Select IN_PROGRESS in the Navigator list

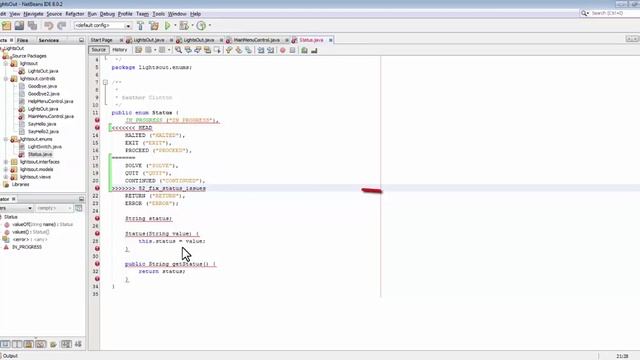tap(27, 247)
